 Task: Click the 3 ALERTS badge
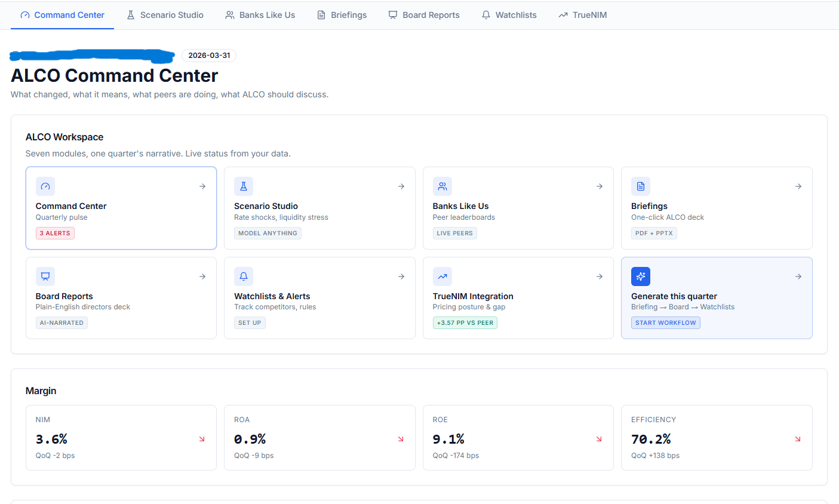[55, 233]
